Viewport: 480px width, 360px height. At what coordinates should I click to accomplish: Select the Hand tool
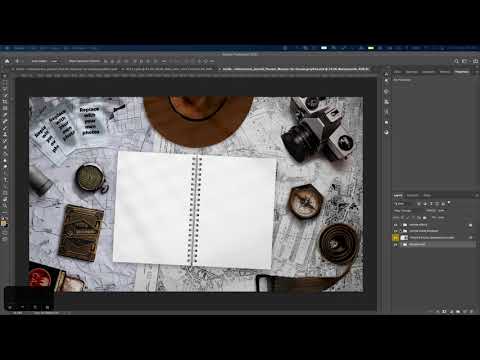[5, 199]
